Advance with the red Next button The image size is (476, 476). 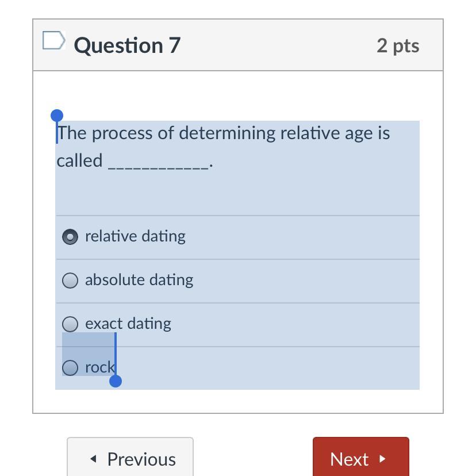[361, 457]
